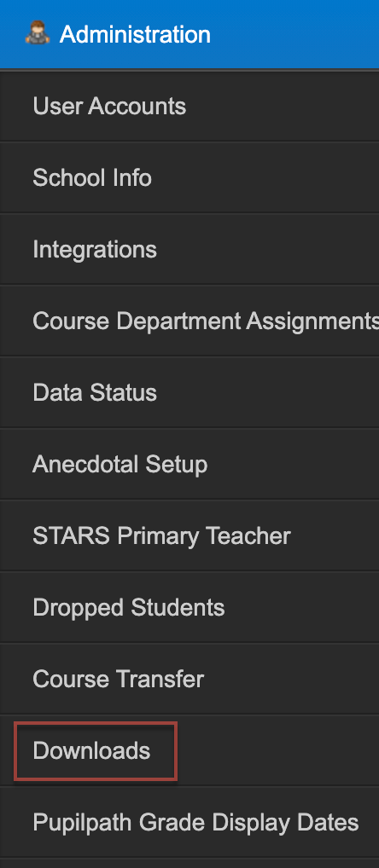The image size is (379, 868).
Task: Open Pupilpath Grade Display Dates
Action: point(195,822)
